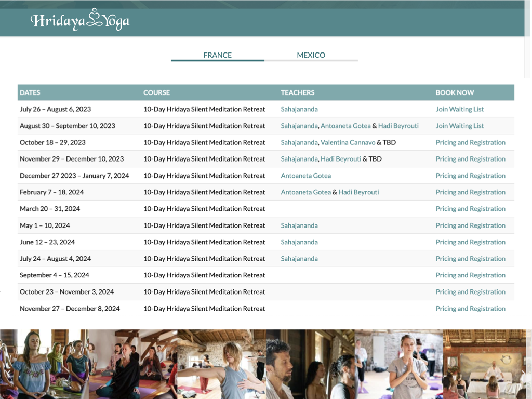Open Pricing and Registration for March 20 2024
This screenshot has width=532, height=399.
click(x=470, y=209)
